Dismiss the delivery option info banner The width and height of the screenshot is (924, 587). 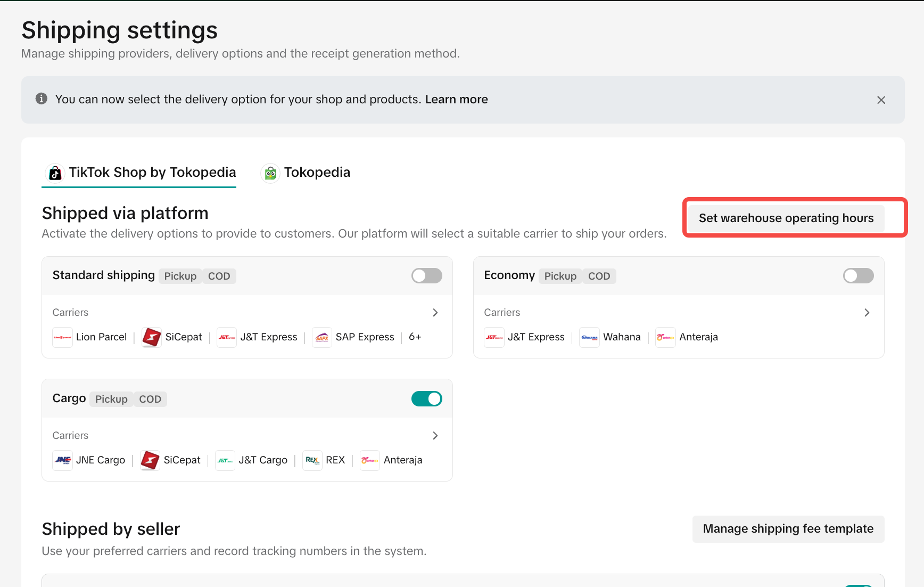[x=881, y=100]
